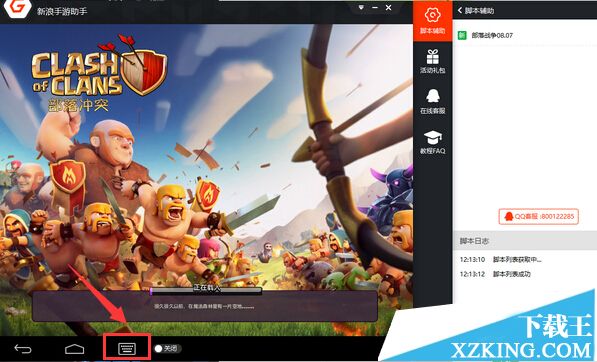Click the 正在载入 loading progress bar
The height and width of the screenshot is (362, 597).
pos(206,291)
